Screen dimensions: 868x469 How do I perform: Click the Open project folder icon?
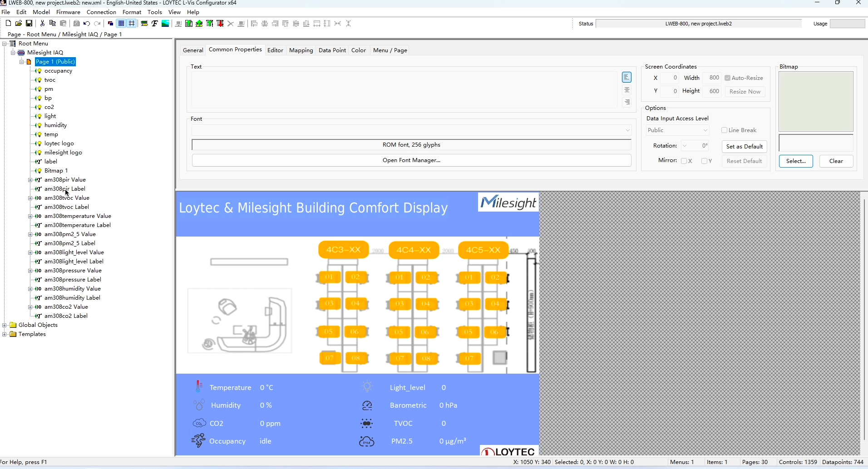[x=19, y=24]
